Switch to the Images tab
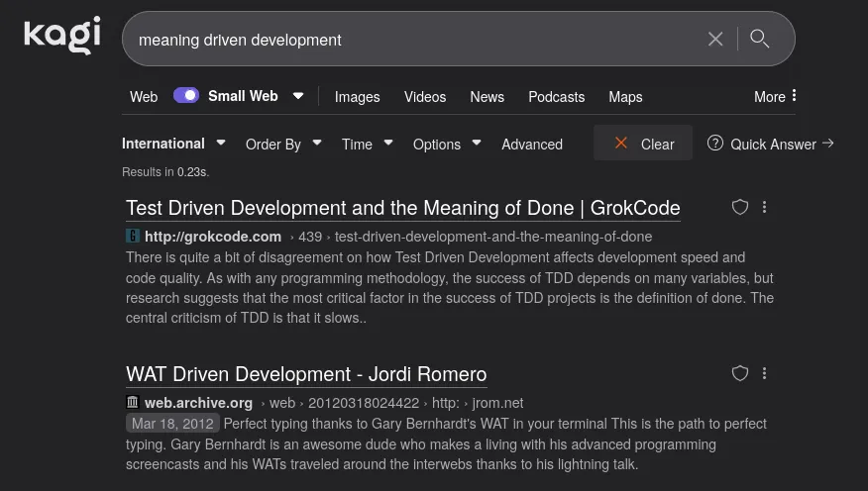Screen dimensions: 868x491 tap(357, 97)
